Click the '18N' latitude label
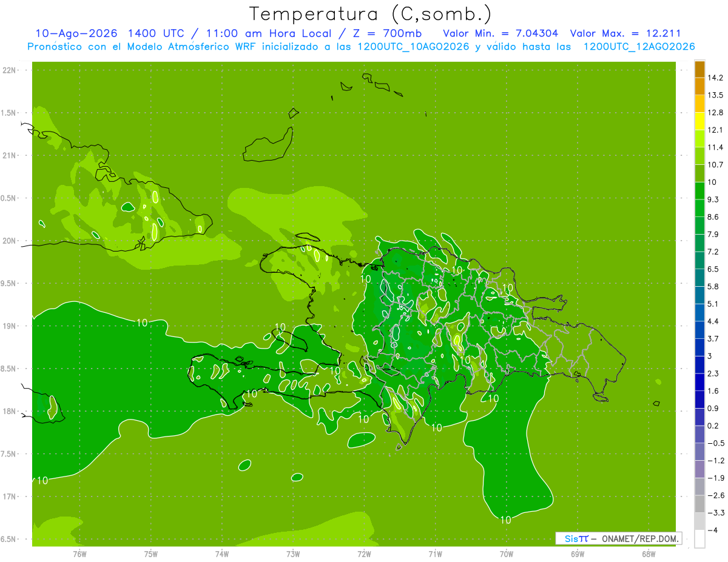728x562 pixels. tap(9, 412)
